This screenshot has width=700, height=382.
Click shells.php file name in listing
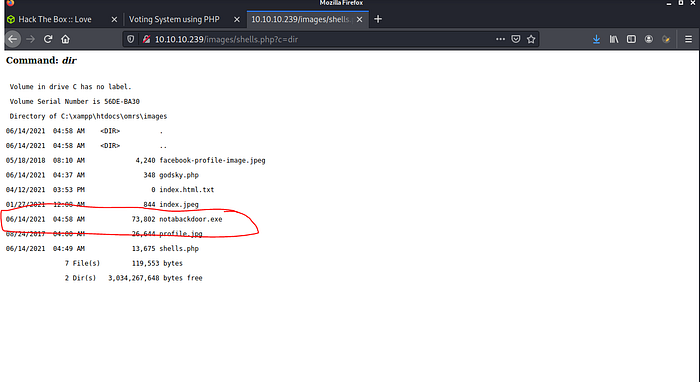click(179, 249)
